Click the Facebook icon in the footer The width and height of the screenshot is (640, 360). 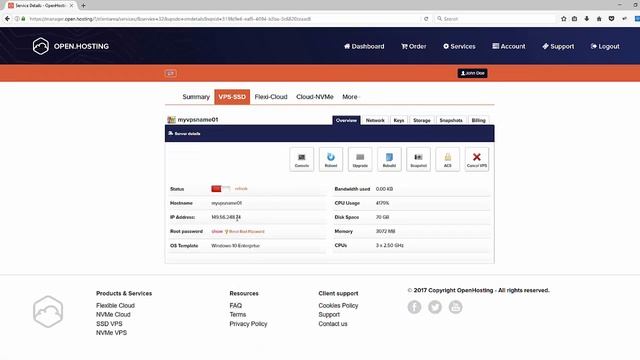click(x=414, y=307)
